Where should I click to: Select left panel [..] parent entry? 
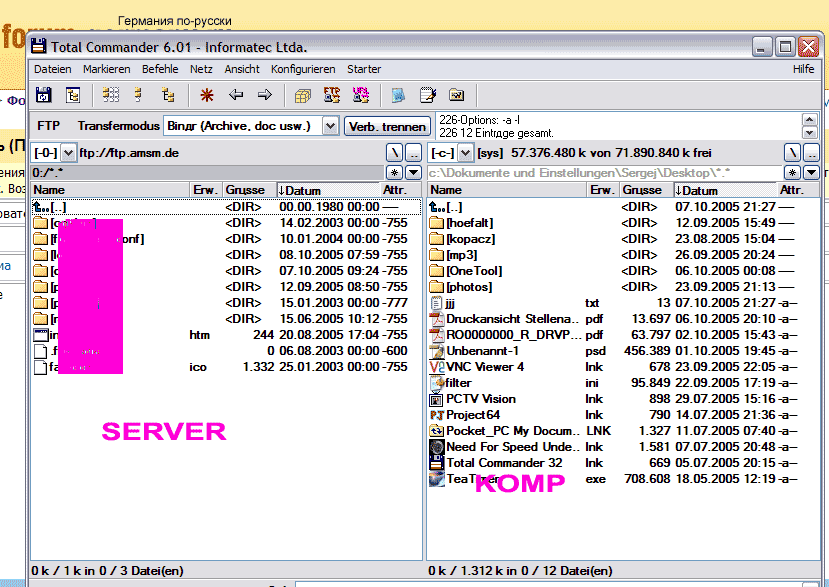pos(226,207)
